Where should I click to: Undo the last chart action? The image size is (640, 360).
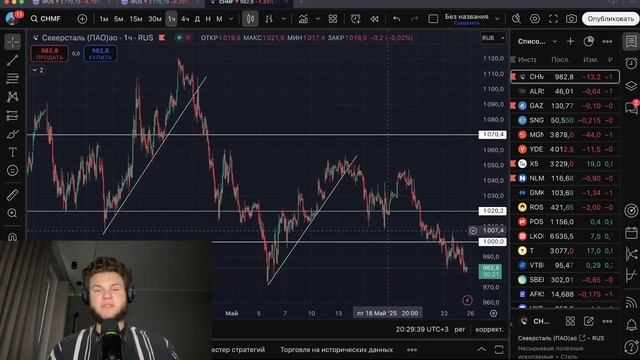[x=396, y=19]
